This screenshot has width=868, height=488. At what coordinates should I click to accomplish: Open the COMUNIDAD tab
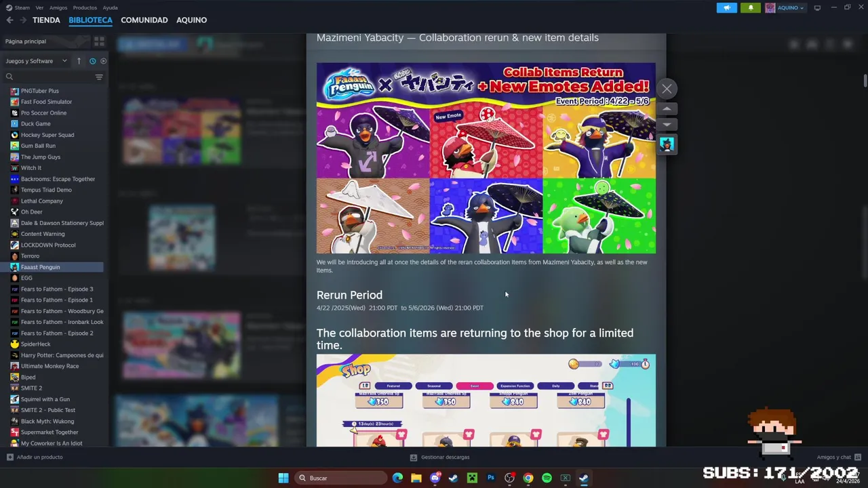(144, 20)
